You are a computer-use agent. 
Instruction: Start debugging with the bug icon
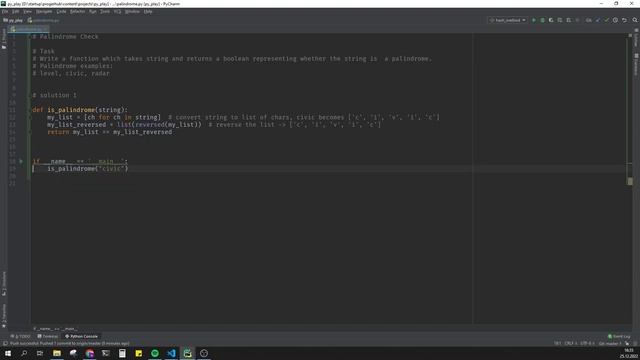coord(542,20)
